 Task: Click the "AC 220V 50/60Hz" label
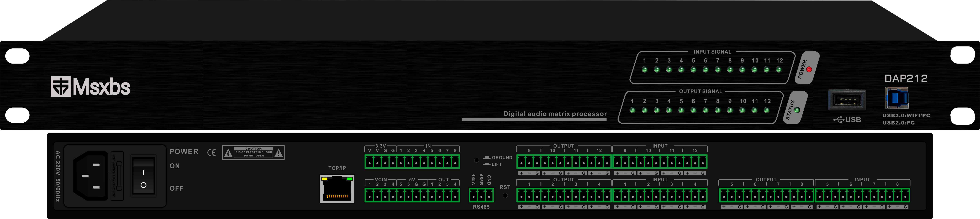point(57,176)
